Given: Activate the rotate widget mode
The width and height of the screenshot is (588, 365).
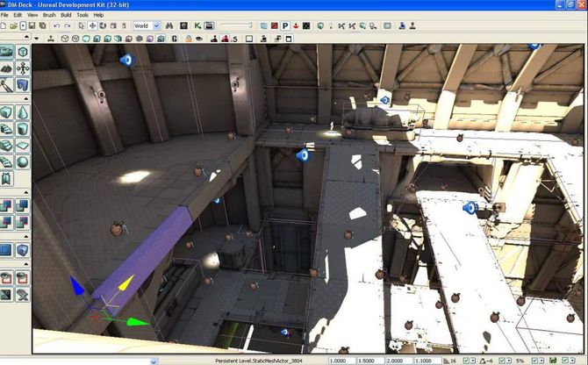Looking at the screenshot, I should [103, 25].
